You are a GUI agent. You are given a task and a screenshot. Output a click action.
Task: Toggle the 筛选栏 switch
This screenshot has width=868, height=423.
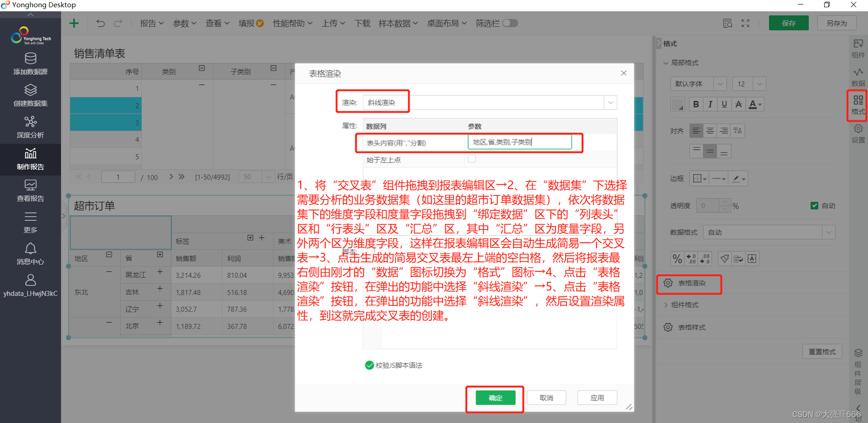[510, 23]
